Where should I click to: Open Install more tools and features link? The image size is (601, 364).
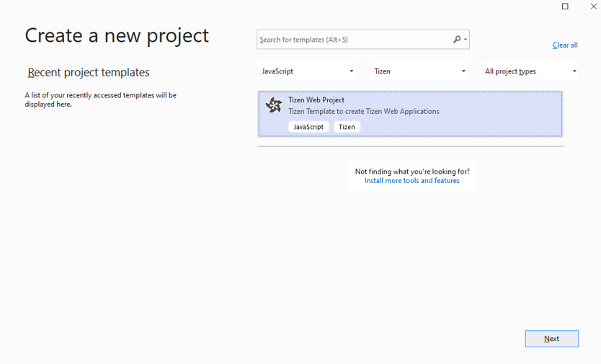tap(411, 181)
